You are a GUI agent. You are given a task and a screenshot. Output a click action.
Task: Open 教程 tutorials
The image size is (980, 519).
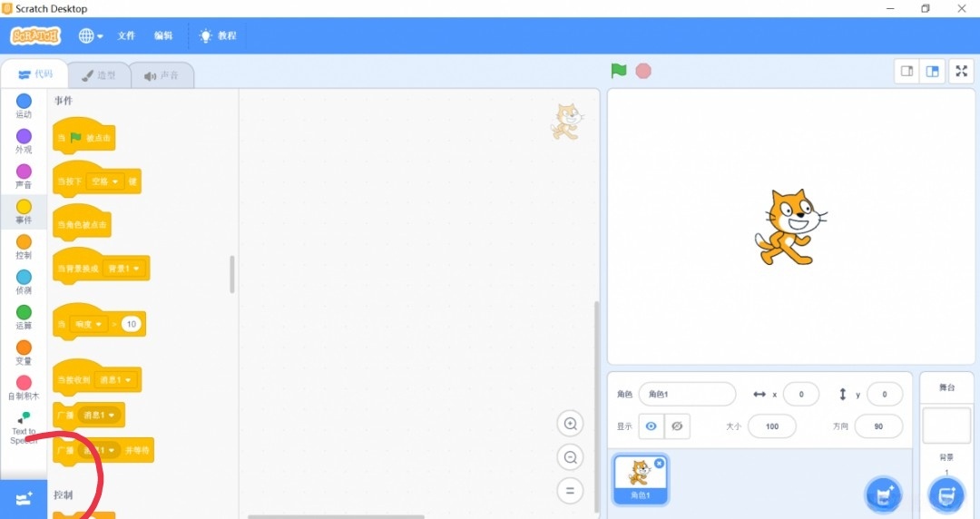point(218,35)
